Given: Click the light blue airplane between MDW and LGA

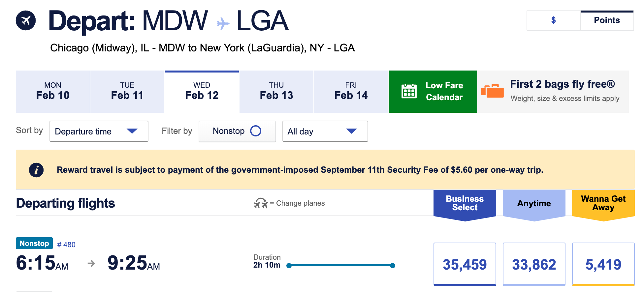Looking at the screenshot, I should [223, 23].
